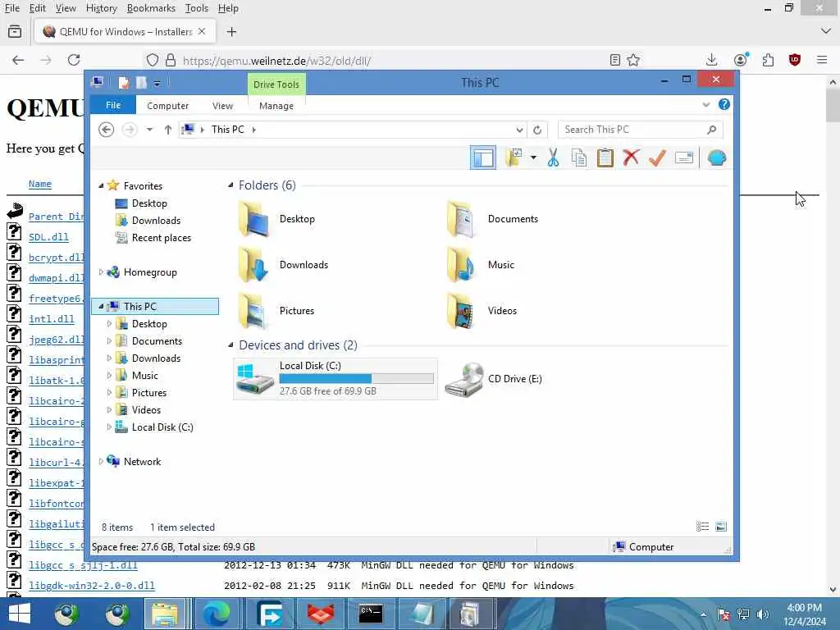Open the Firefox Bookmarks menu

(x=151, y=8)
